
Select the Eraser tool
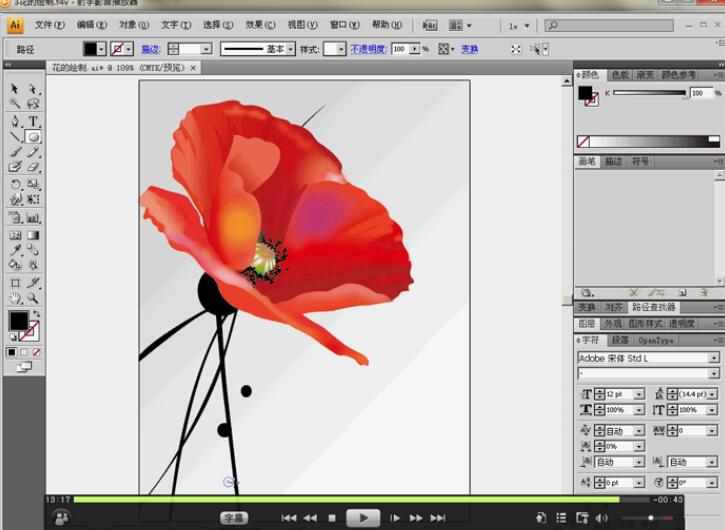coord(33,166)
